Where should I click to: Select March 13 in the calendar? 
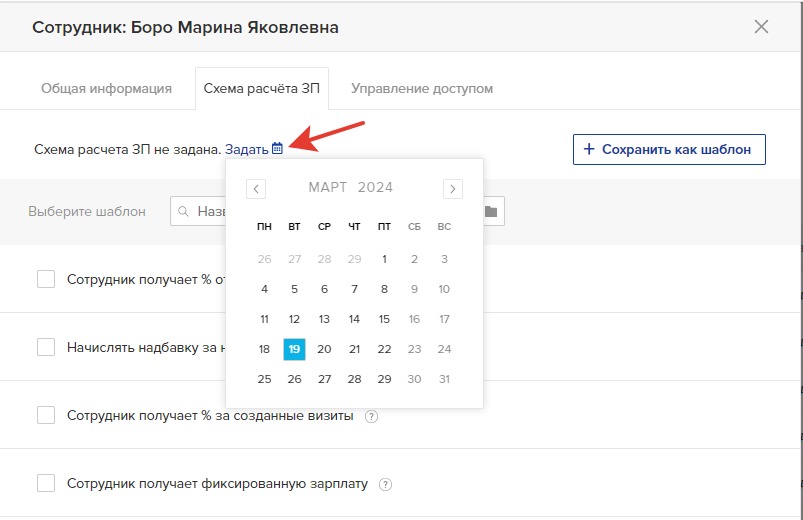(x=324, y=320)
